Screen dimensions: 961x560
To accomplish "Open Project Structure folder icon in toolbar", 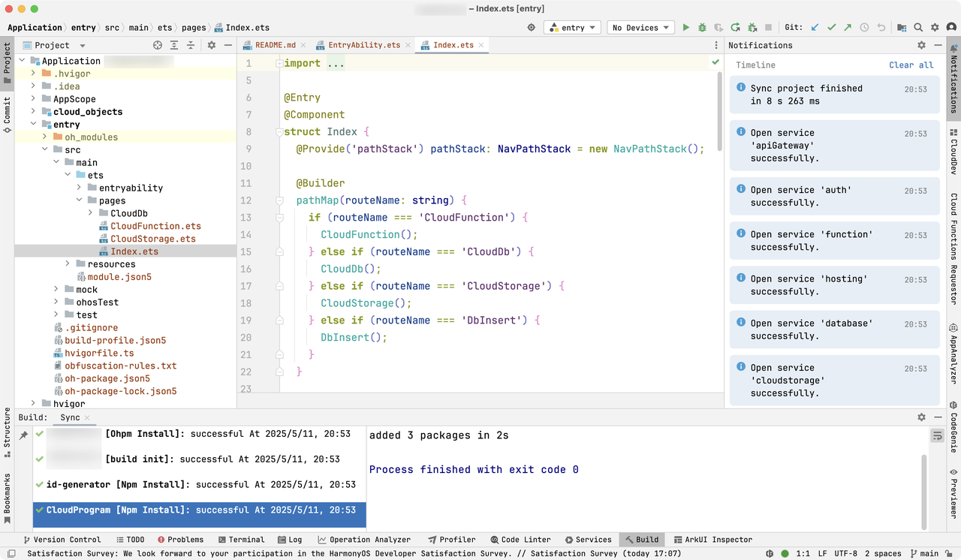I will [902, 28].
